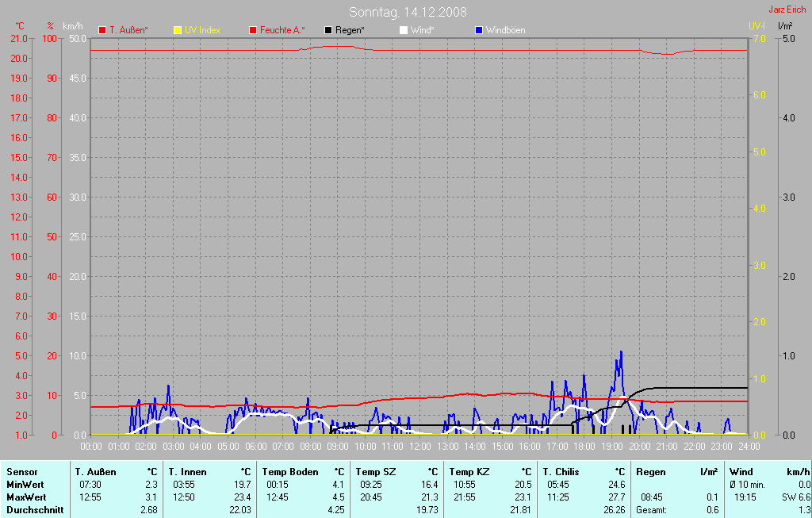
Task: Select the Windböen legend label
Action: pyautogui.click(x=505, y=30)
